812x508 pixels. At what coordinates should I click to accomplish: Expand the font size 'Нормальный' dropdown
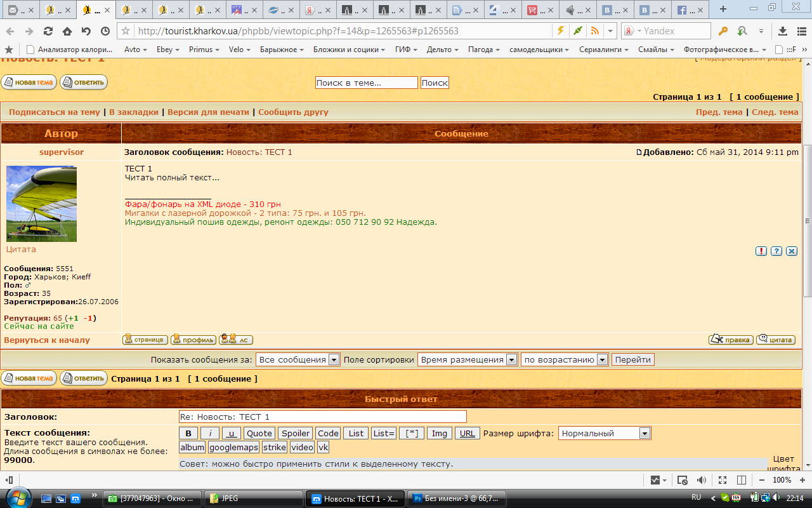click(645, 433)
